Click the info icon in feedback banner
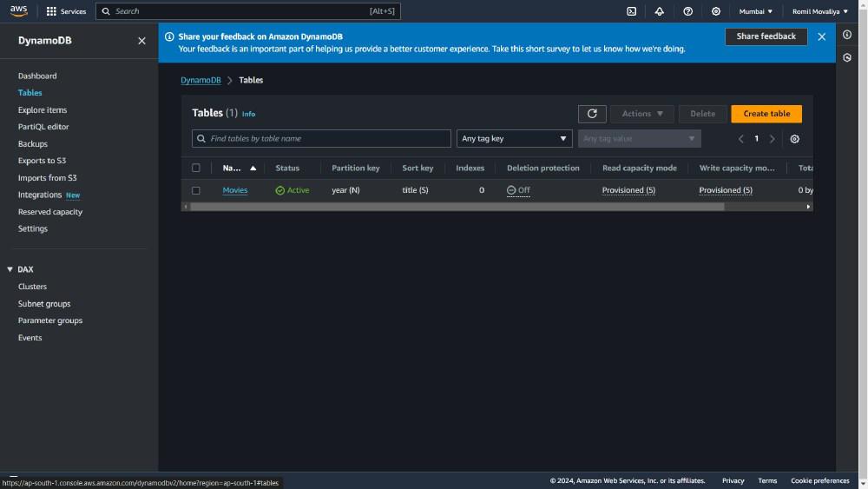Screen dimensions: 868x489 (x=169, y=36)
